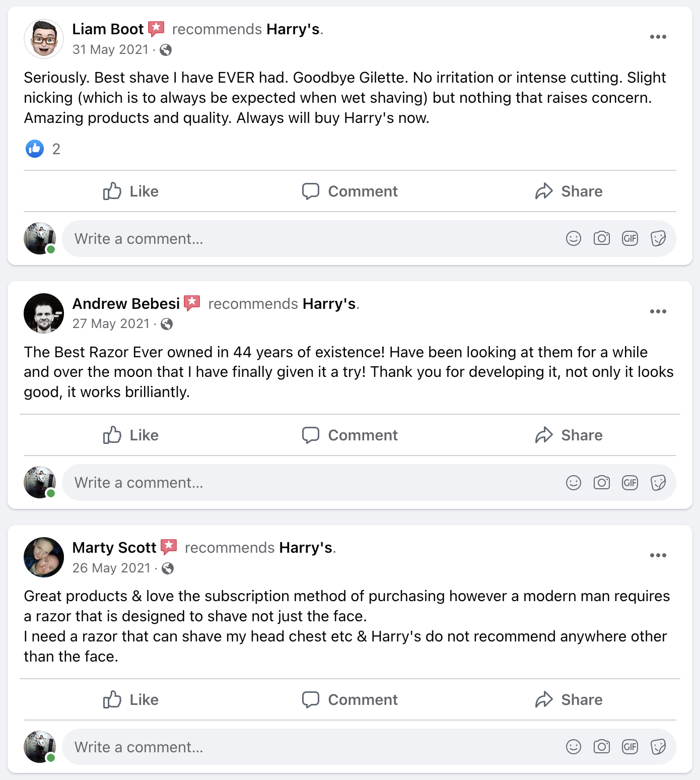Click Comment button on Marty Scott's review
The height and width of the screenshot is (780, 700).
click(x=349, y=700)
